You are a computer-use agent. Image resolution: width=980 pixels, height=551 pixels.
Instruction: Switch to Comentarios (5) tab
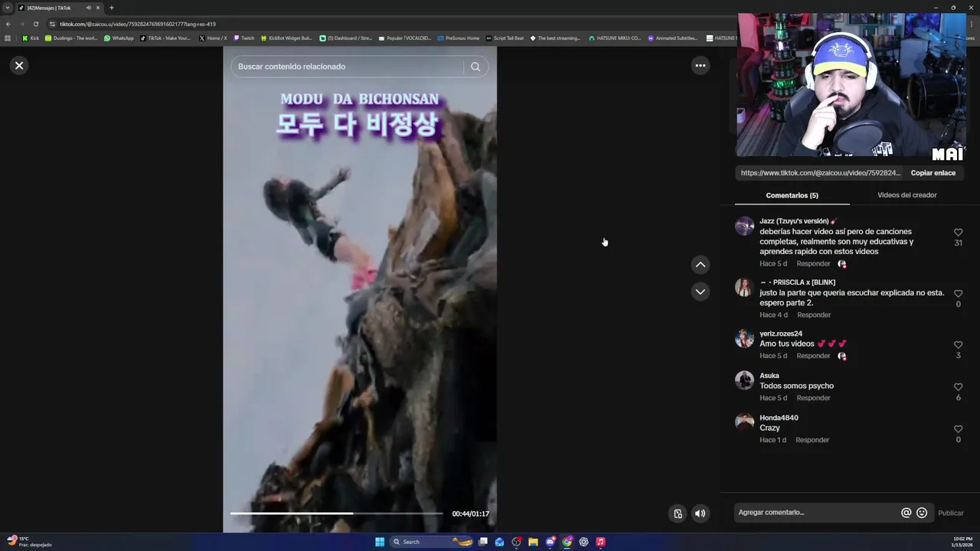pyautogui.click(x=792, y=195)
